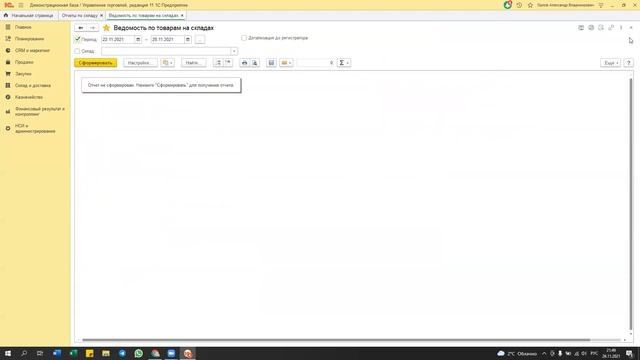This screenshot has height=360, width=640.
Task: Open the service settings icon beside the user name
Action: tap(601, 5)
